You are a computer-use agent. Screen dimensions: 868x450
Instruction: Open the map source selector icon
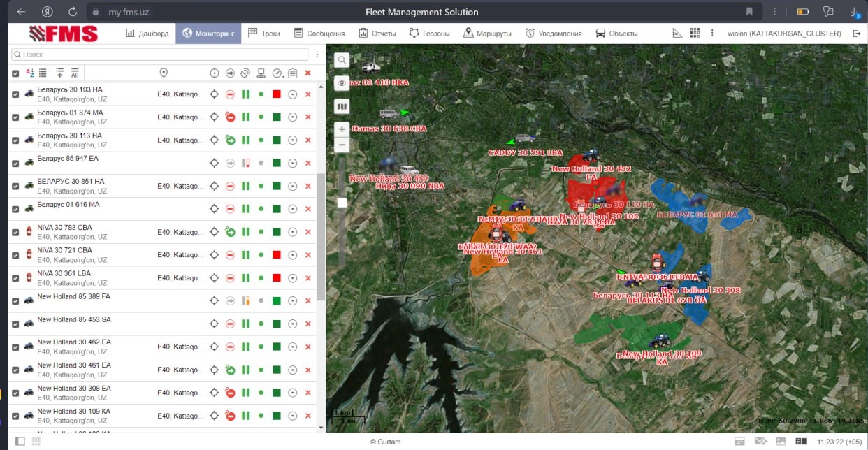coord(342,106)
